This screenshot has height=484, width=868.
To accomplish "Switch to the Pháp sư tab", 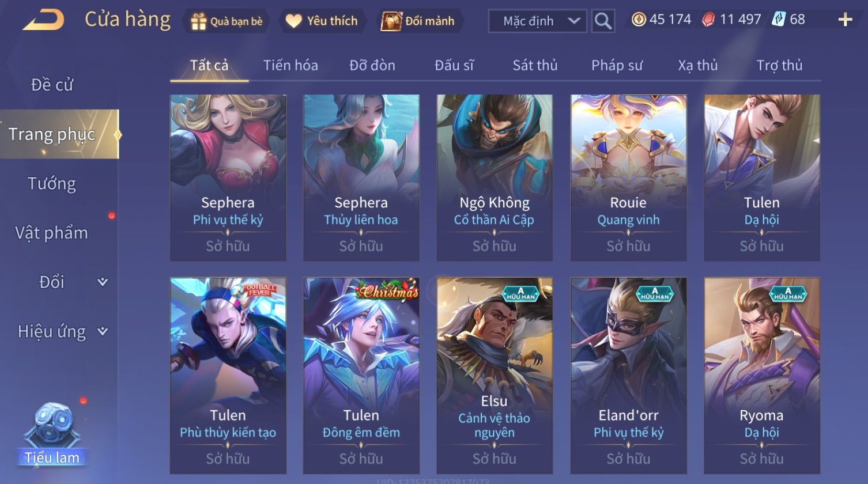I will click(x=616, y=65).
